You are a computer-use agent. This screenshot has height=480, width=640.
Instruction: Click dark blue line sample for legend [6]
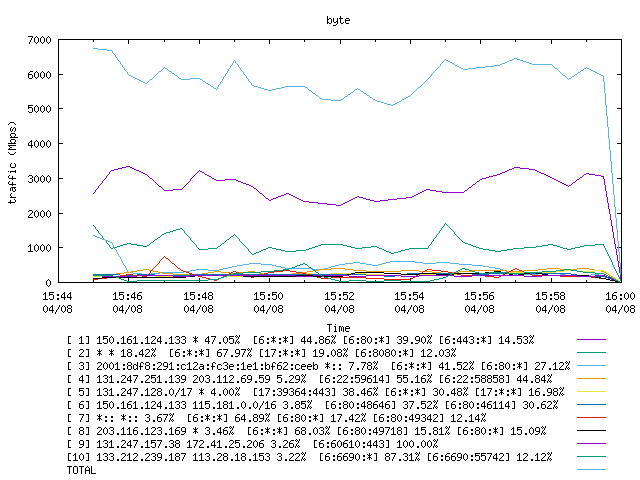pos(591,405)
